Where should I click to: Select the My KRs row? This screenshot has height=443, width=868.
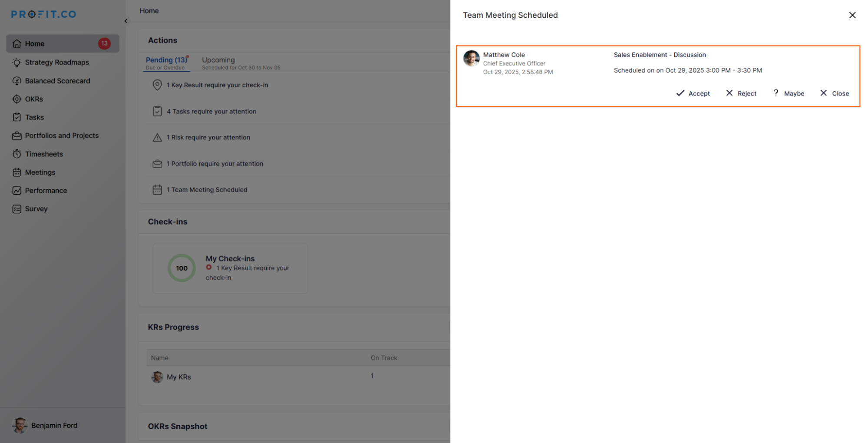click(x=298, y=377)
